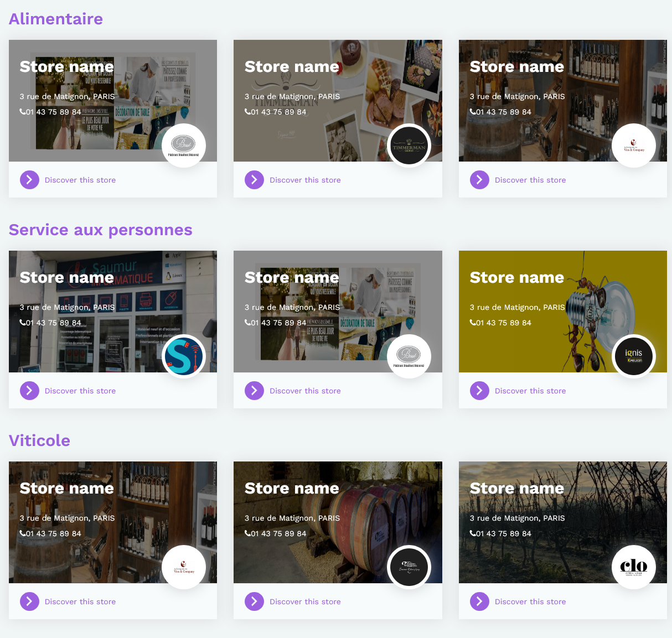Click the purple arrow on the Timmerman card
The height and width of the screenshot is (638, 672).
click(x=254, y=180)
